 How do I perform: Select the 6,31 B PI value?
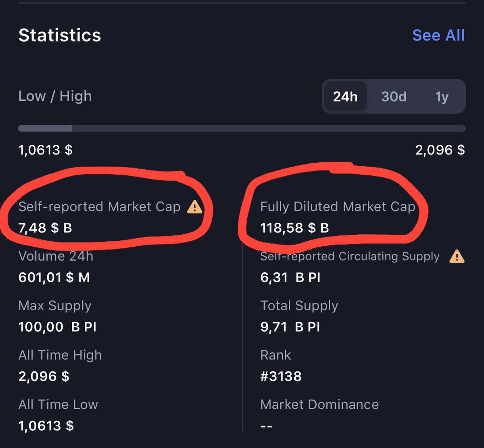(x=290, y=277)
